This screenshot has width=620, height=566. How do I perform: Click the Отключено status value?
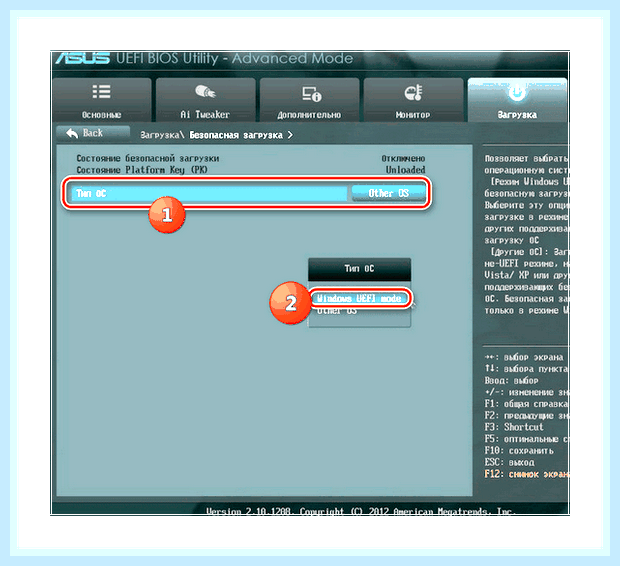tap(403, 158)
